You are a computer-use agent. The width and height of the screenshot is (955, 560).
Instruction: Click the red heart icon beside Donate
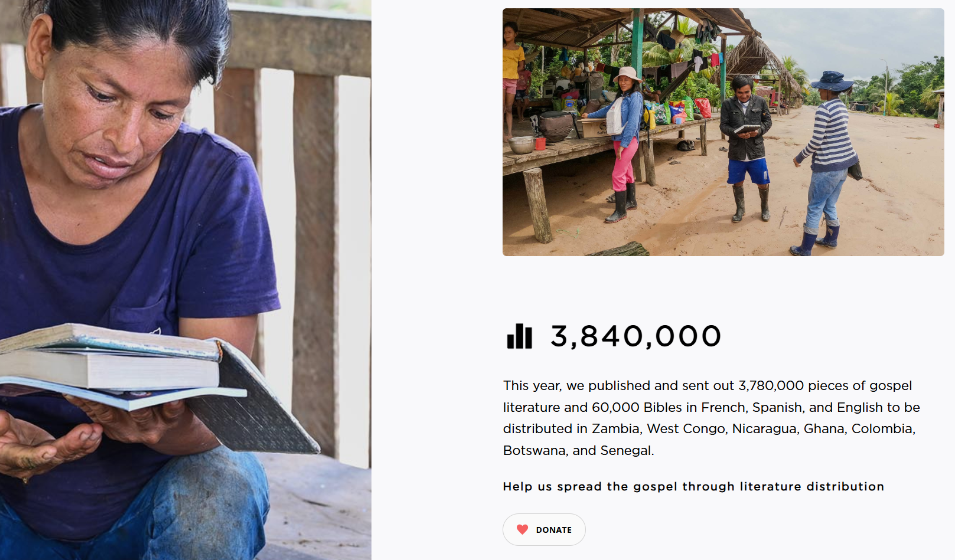(522, 529)
